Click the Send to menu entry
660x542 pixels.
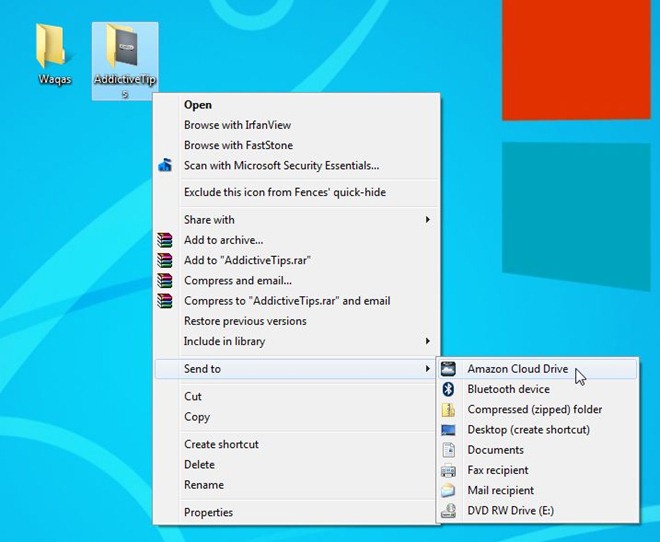coord(296,369)
